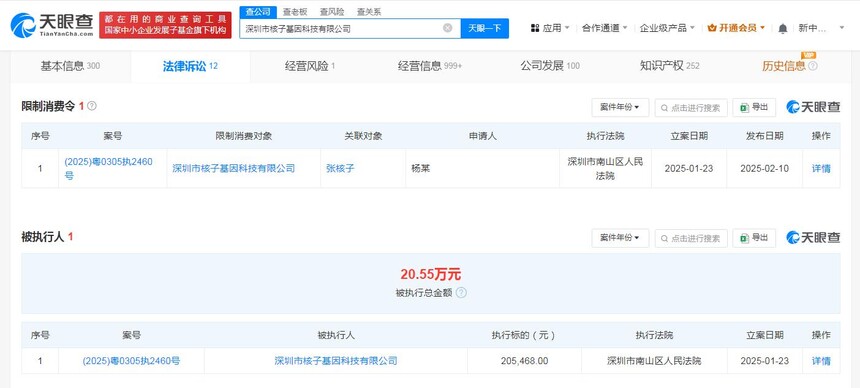Image resolution: width=860 pixels, height=388 pixels.
Task: Open 详情 link in 被执行人 row
Action: point(821,361)
